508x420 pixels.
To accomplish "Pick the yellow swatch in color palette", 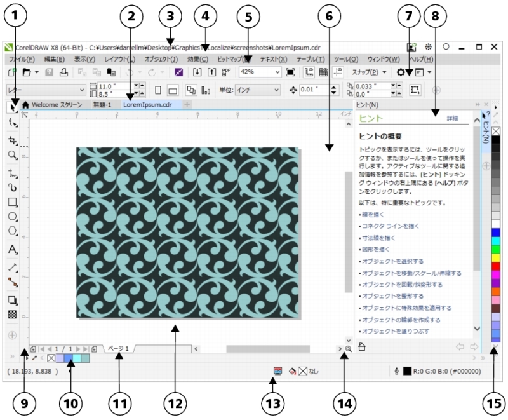I will tap(496, 257).
